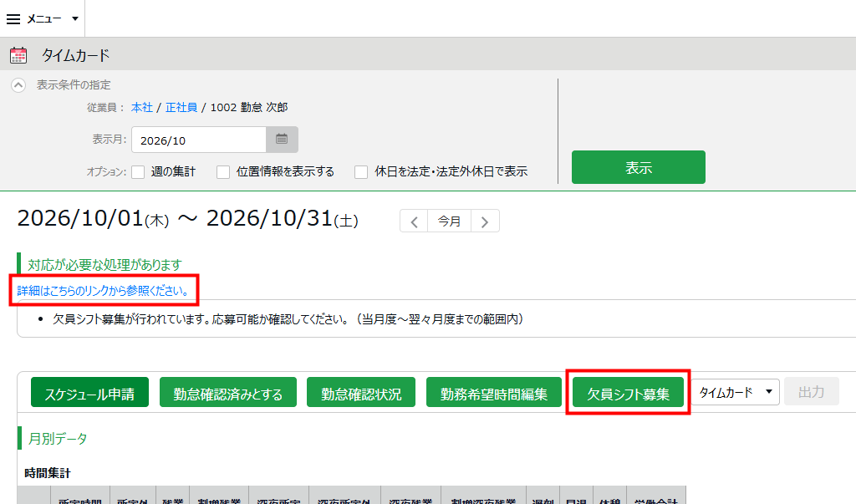Click the 本社 employee link
This screenshot has width=856, height=504.
click(142, 108)
